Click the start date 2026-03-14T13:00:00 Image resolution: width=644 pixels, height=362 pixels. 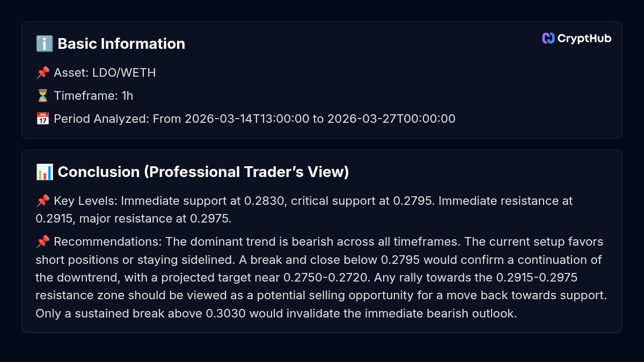(x=247, y=119)
